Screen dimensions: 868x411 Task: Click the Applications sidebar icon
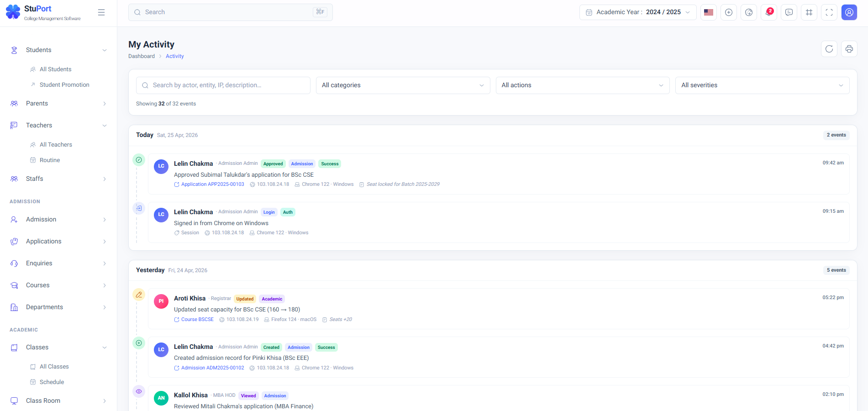14,242
